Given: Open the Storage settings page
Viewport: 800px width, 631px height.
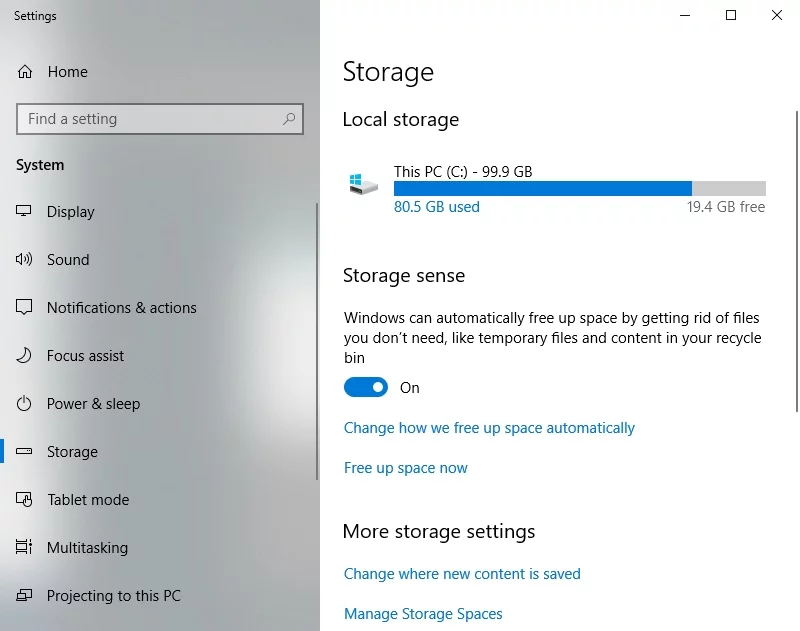Looking at the screenshot, I should (72, 452).
